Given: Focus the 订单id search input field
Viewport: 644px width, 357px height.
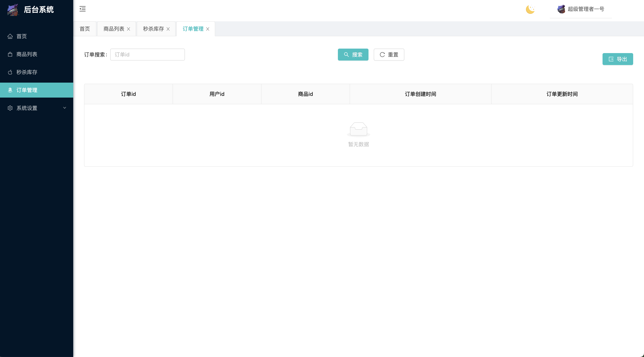Looking at the screenshot, I should 147,55.
